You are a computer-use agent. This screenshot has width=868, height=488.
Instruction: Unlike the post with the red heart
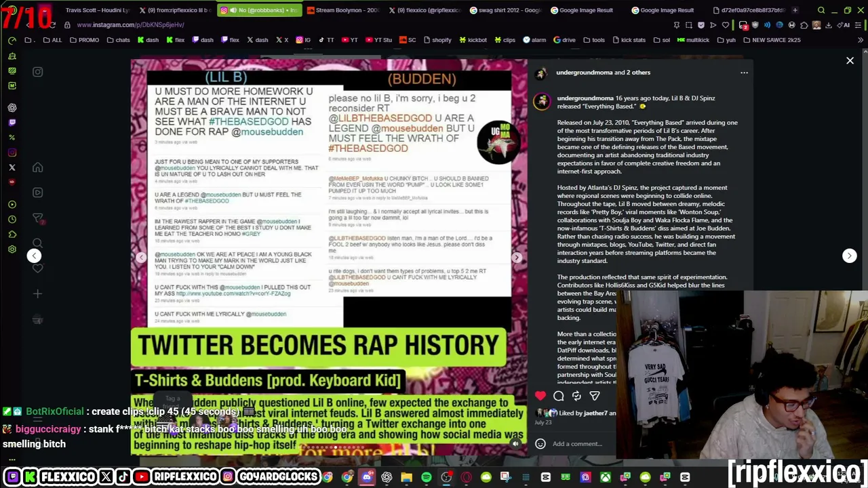(540, 396)
